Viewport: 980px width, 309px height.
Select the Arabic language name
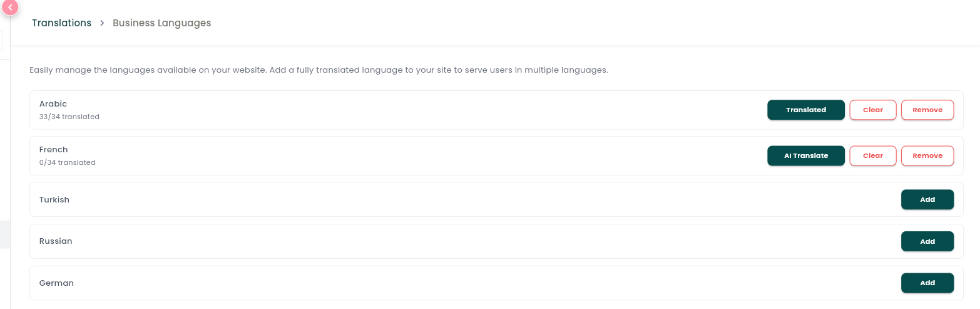pos(53,104)
